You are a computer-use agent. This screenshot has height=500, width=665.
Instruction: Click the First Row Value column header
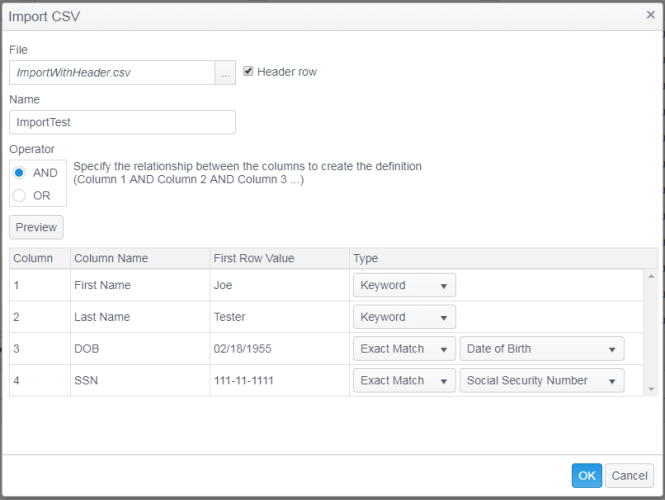[x=278, y=258]
